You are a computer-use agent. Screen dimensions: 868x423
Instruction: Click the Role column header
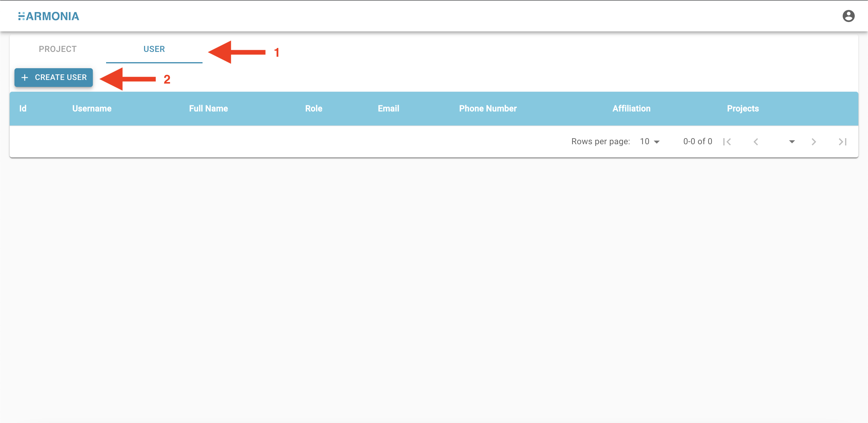pyautogui.click(x=313, y=108)
